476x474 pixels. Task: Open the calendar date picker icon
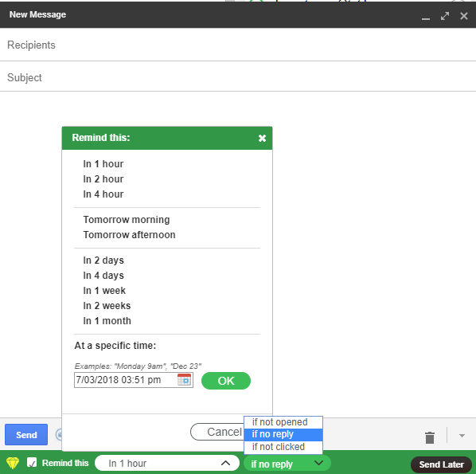click(184, 380)
